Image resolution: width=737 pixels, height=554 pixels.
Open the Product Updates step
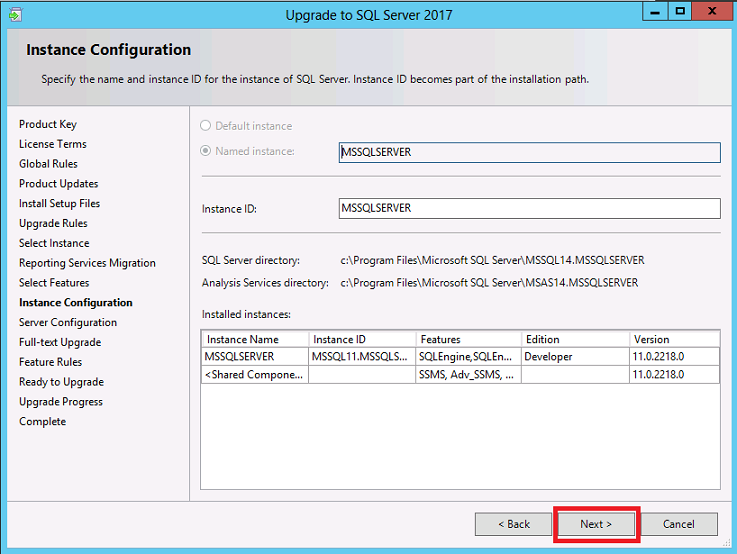(59, 183)
